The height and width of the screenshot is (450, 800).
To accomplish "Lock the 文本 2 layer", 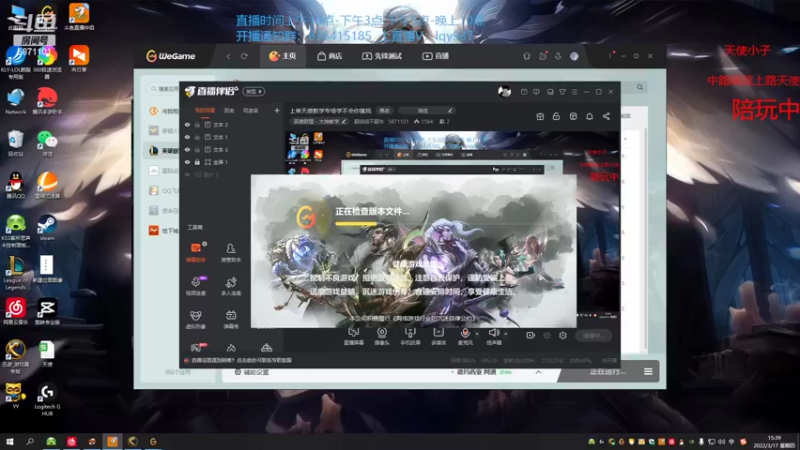I will coord(197,124).
